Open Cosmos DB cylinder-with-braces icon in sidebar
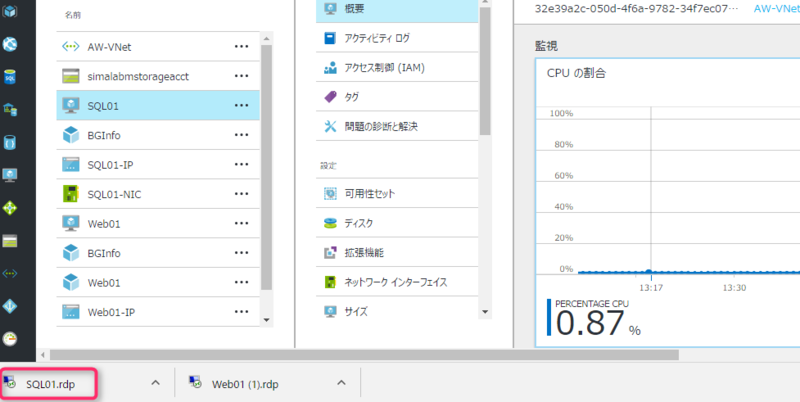The image size is (800, 402). pos(10,142)
